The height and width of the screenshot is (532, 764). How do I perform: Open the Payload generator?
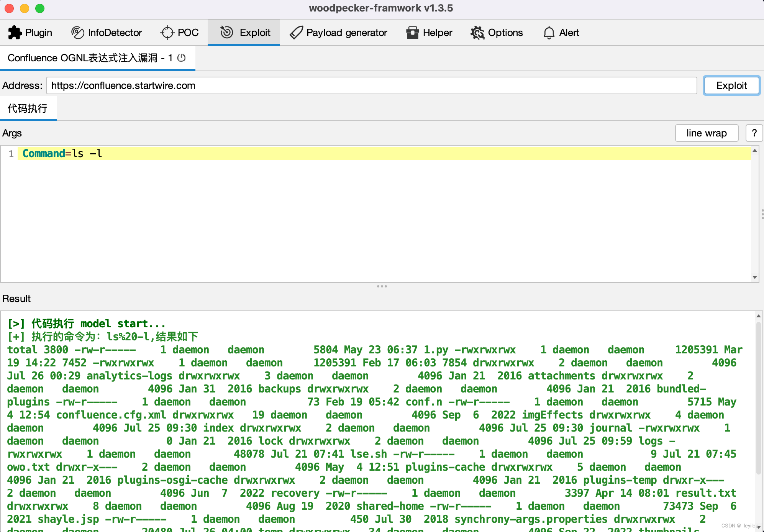tap(338, 33)
